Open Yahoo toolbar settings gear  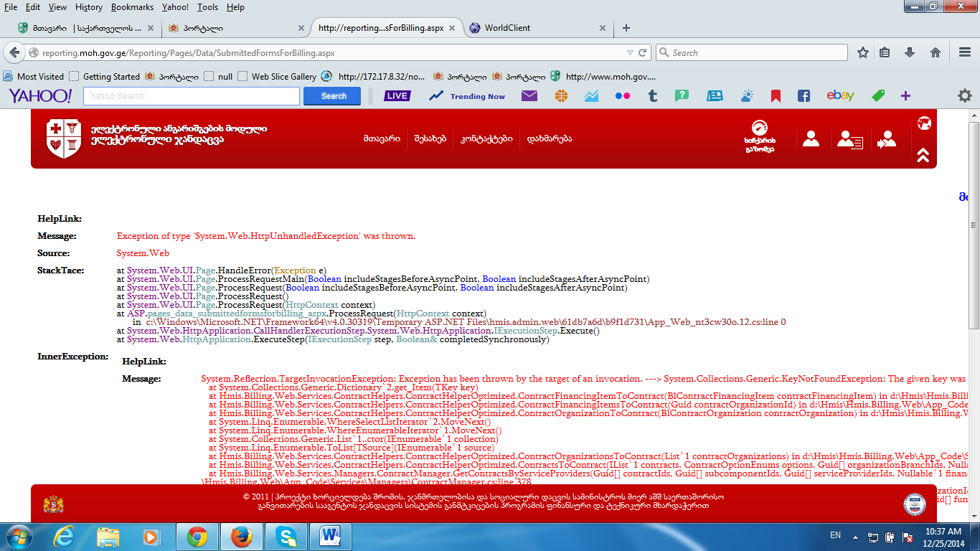[x=964, y=96]
